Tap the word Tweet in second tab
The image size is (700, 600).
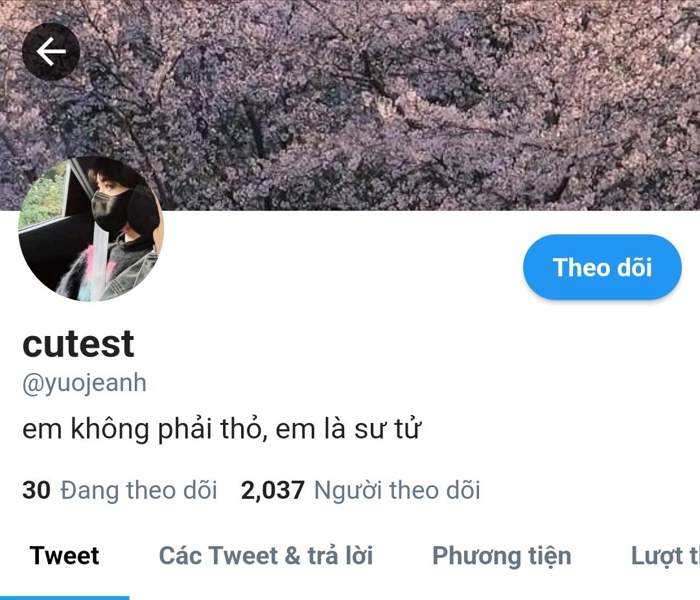(x=243, y=556)
